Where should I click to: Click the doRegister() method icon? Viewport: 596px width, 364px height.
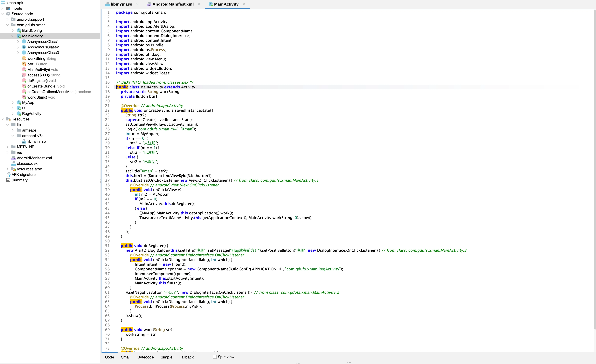24,80
